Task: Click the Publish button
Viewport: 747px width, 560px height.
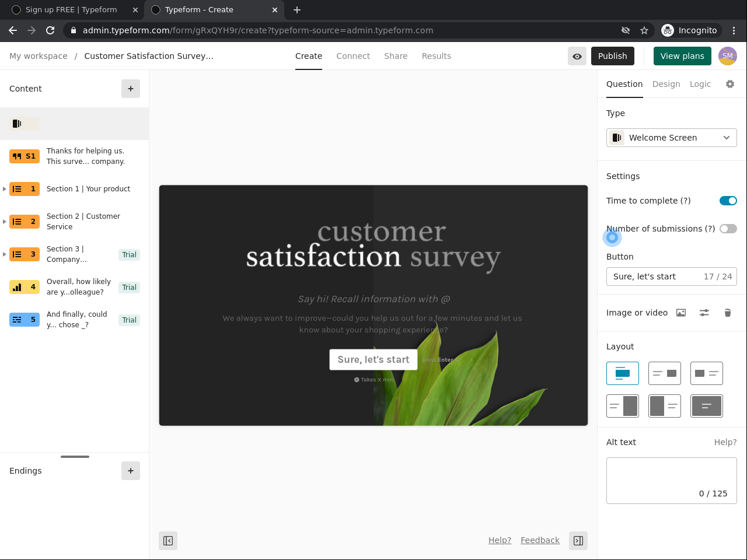Action: click(613, 56)
